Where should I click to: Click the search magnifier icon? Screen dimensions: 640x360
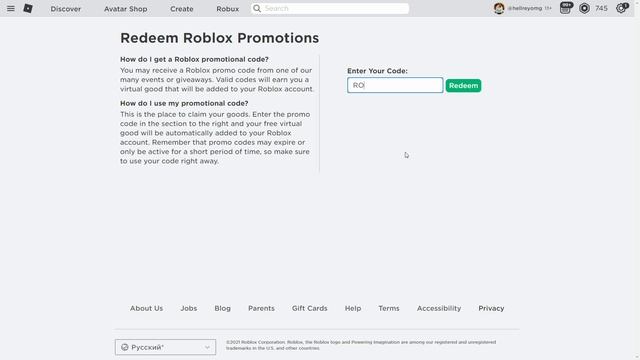257,9
